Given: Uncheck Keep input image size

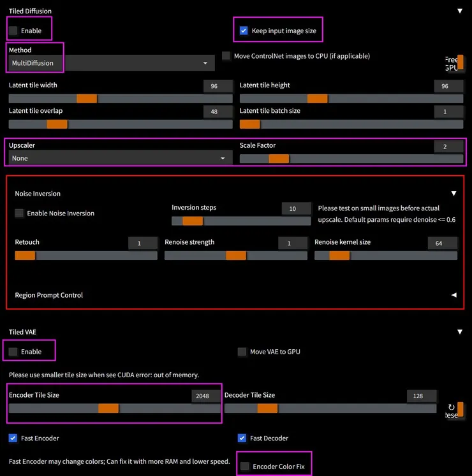Looking at the screenshot, I should 244,31.
